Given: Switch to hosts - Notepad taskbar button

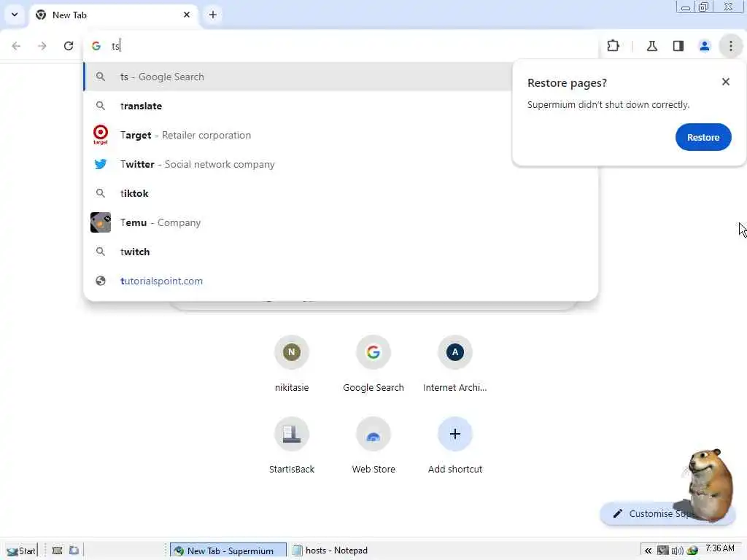Looking at the screenshot, I should 330,551.
